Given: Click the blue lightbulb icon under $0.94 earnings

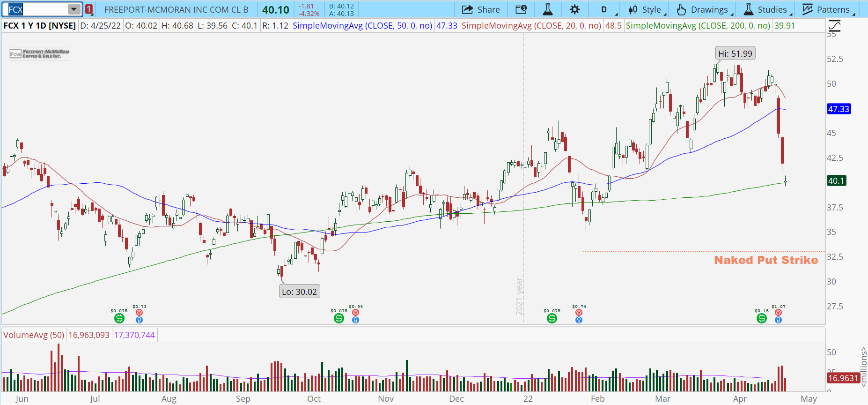Looking at the screenshot, I should click(355, 320).
